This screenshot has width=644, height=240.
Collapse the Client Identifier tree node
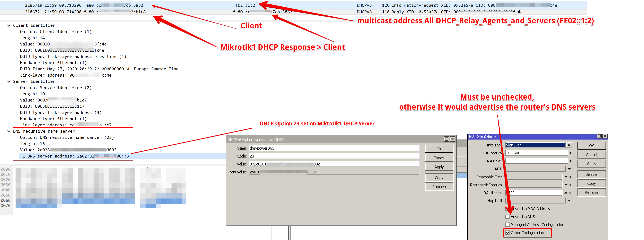[x=8, y=25]
